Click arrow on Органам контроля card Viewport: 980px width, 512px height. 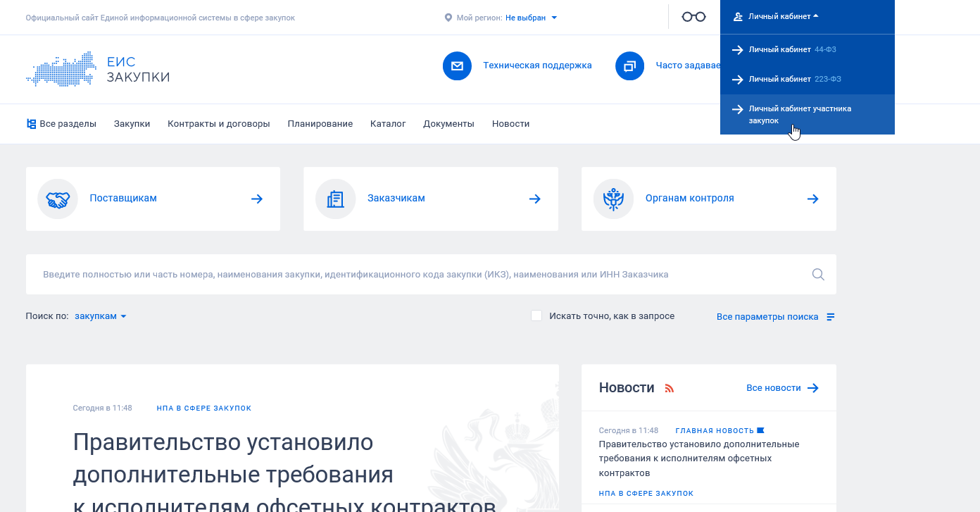click(813, 199)
